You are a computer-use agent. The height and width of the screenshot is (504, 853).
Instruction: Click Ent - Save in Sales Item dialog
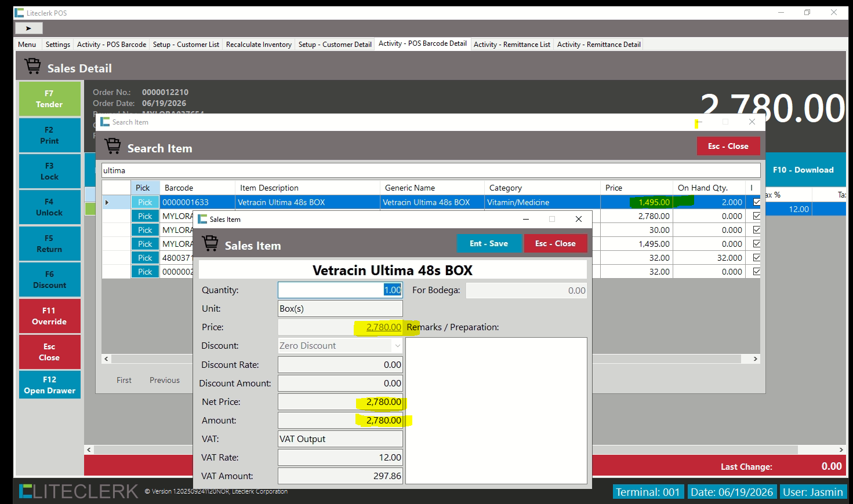point(489,243)
